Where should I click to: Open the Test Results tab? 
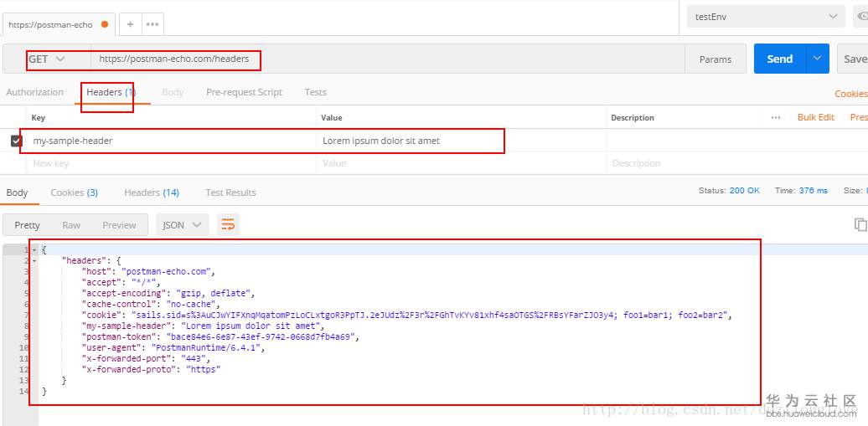point(230,192)
